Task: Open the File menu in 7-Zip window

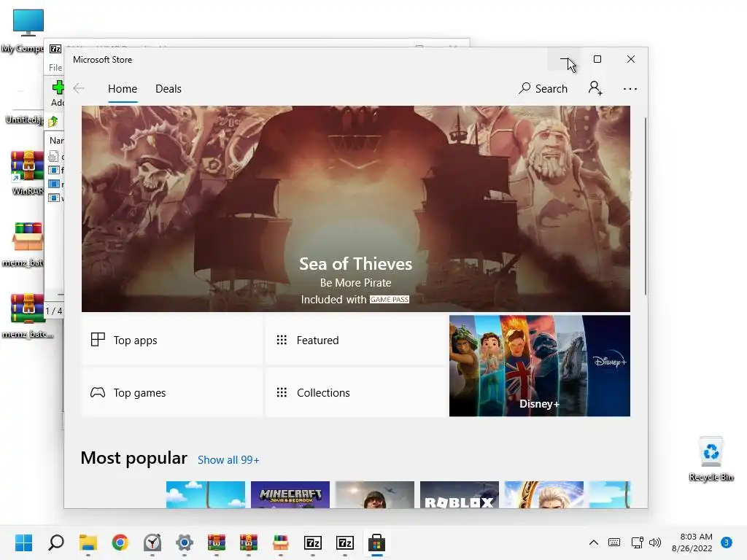Action: 55,68
